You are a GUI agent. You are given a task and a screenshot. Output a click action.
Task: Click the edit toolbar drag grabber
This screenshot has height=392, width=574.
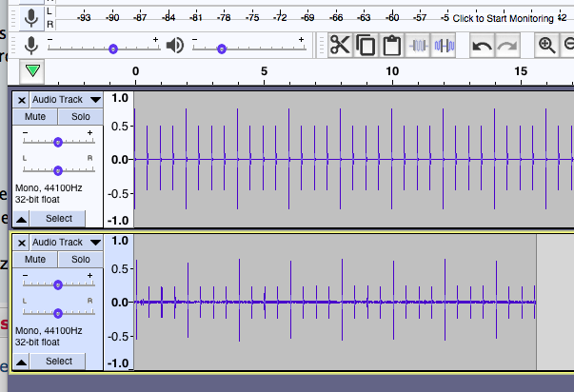(x=322, y=46)
